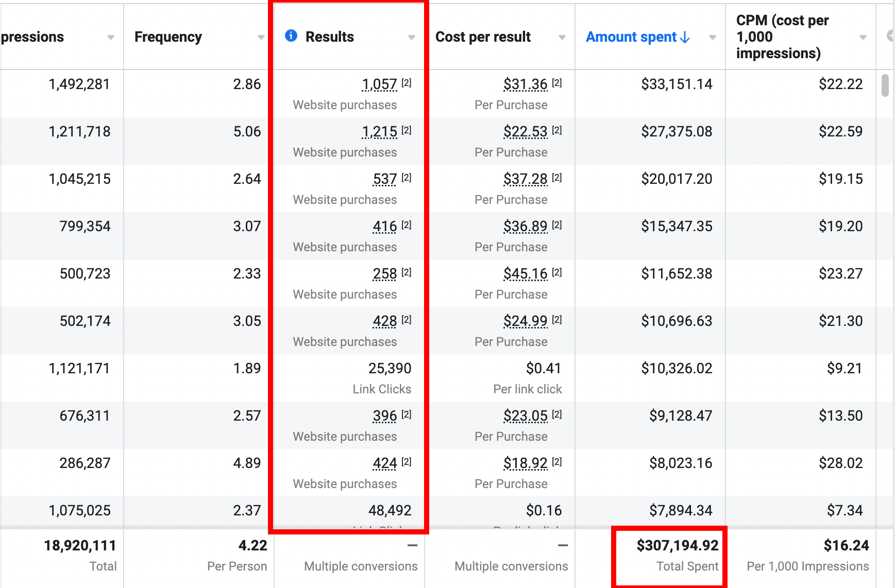Click the info icon beside Results header
The height and width of the screenshot is (588, 895).
pyautogui.click(x=291, y=36)
